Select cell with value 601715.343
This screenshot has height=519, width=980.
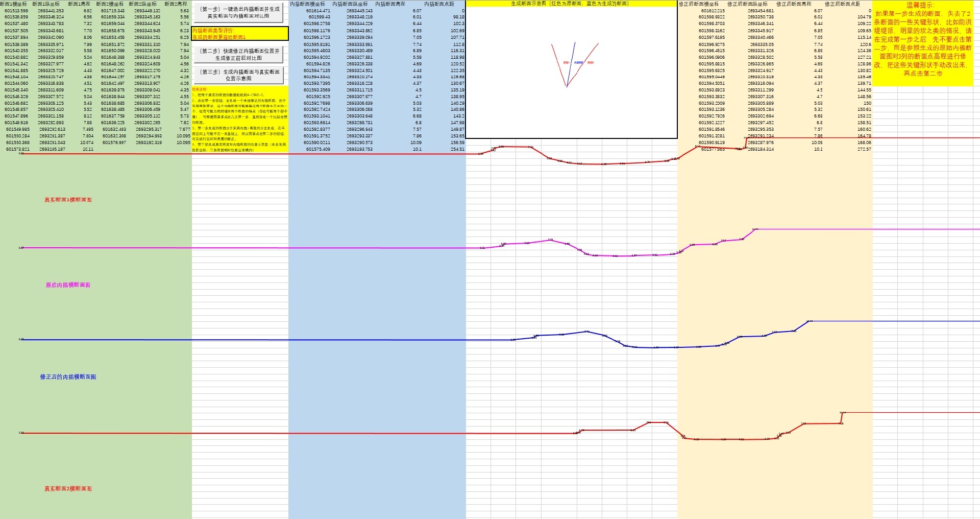113,11
